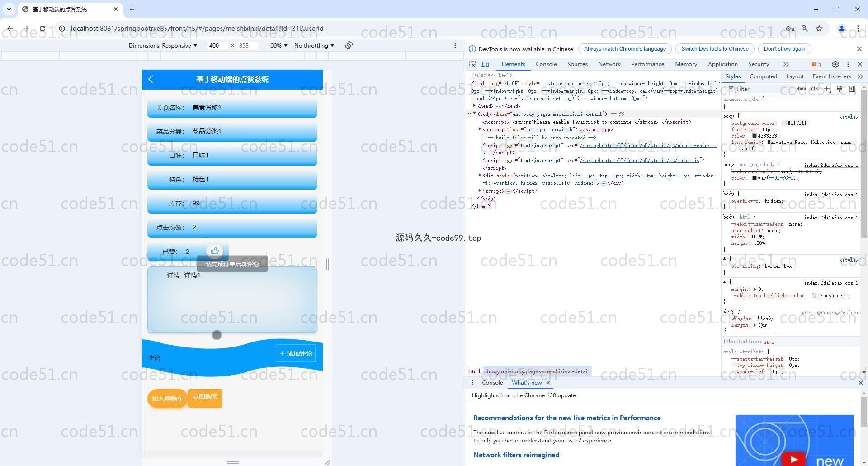
Task: Close the What's new drawer tab
Action: pos(548,383)
